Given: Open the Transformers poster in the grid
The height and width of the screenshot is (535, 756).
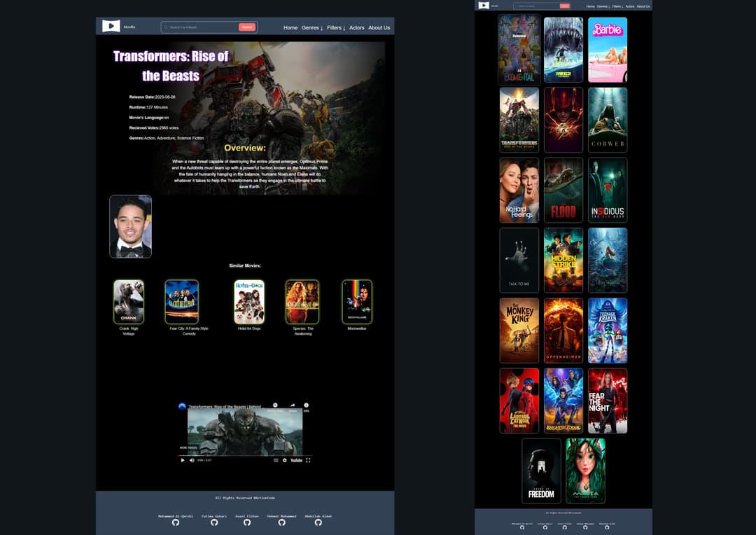Looking at the screenshot, I should pos(519,120).
